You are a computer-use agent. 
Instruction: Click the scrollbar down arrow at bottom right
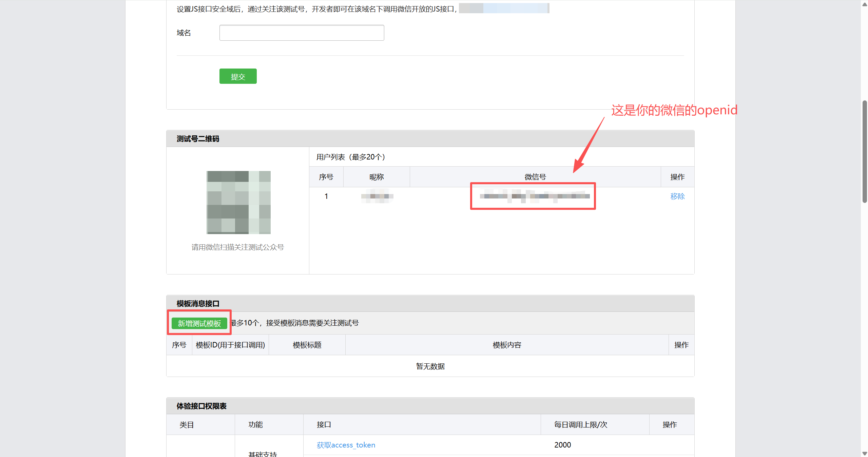click(x=864, y=453)
